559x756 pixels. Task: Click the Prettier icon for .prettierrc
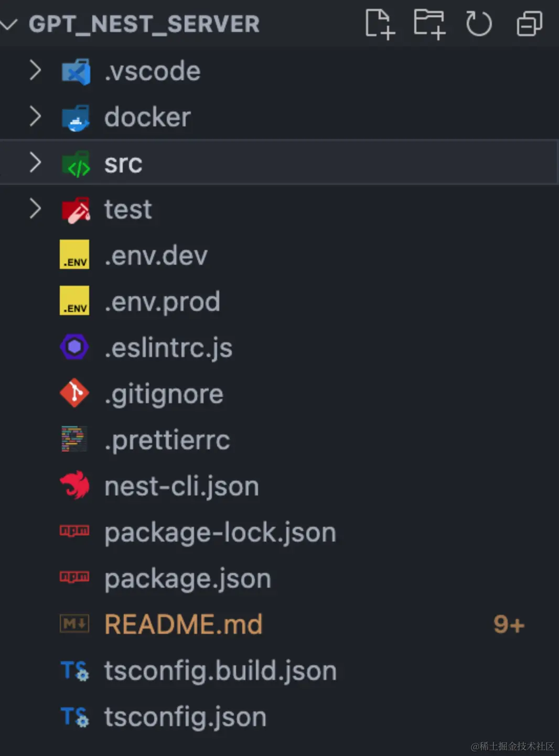coord(74,439)
